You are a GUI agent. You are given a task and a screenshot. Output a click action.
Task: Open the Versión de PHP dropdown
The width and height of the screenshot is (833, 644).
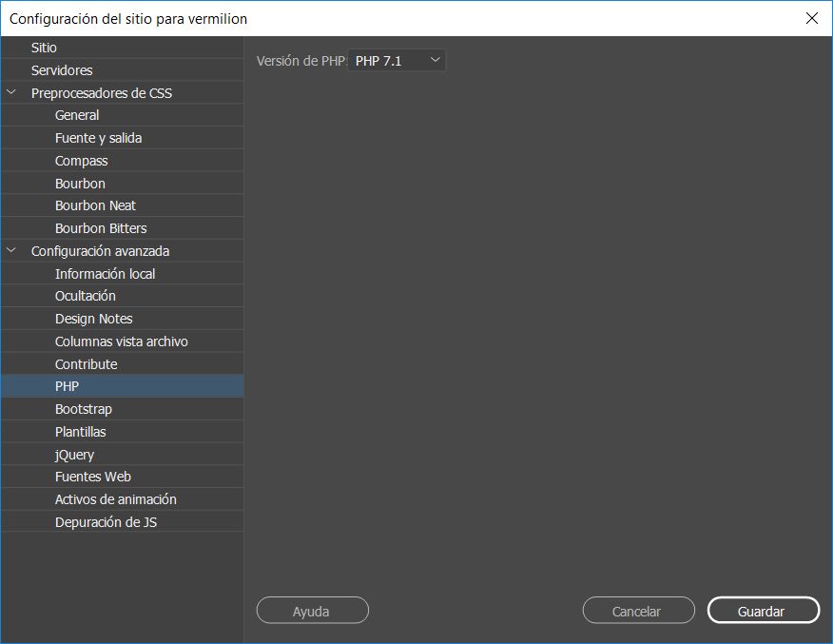397,59
